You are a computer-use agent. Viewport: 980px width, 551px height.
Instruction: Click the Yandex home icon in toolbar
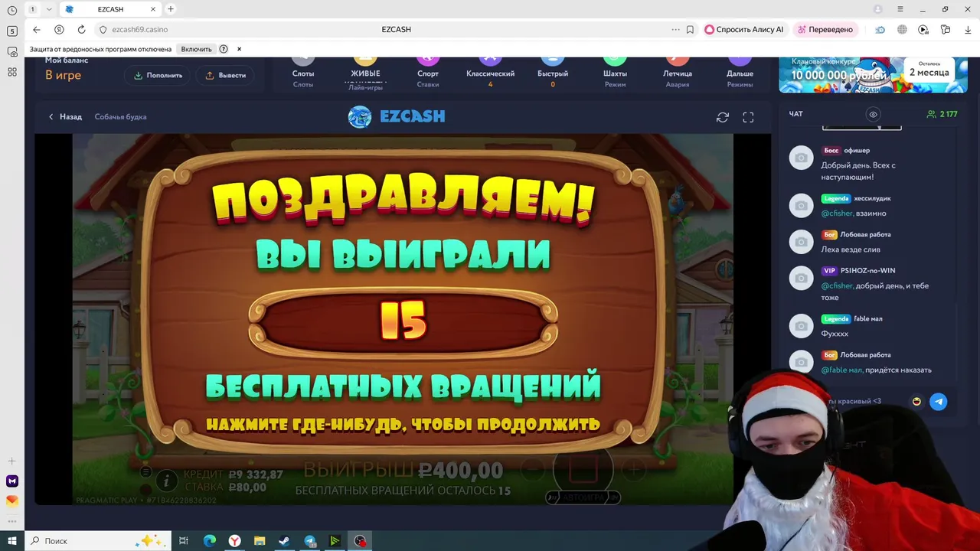tap(59, 29)
